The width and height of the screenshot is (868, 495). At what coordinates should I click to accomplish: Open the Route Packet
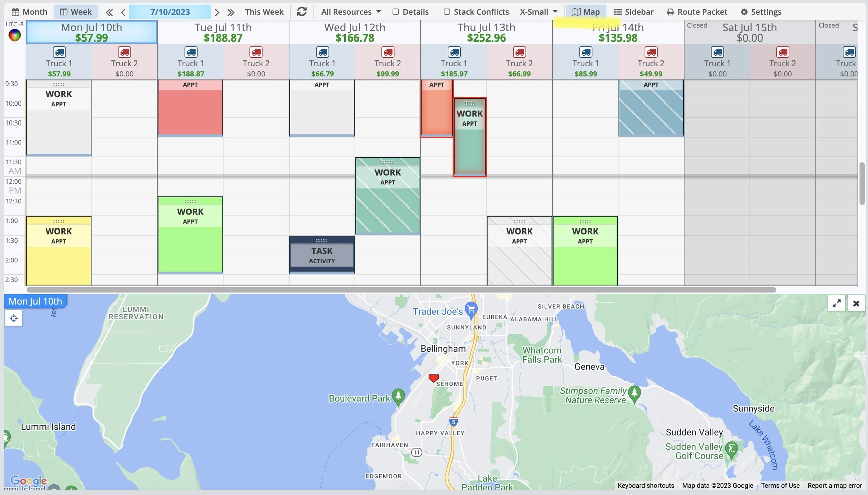tap(697, 12)
